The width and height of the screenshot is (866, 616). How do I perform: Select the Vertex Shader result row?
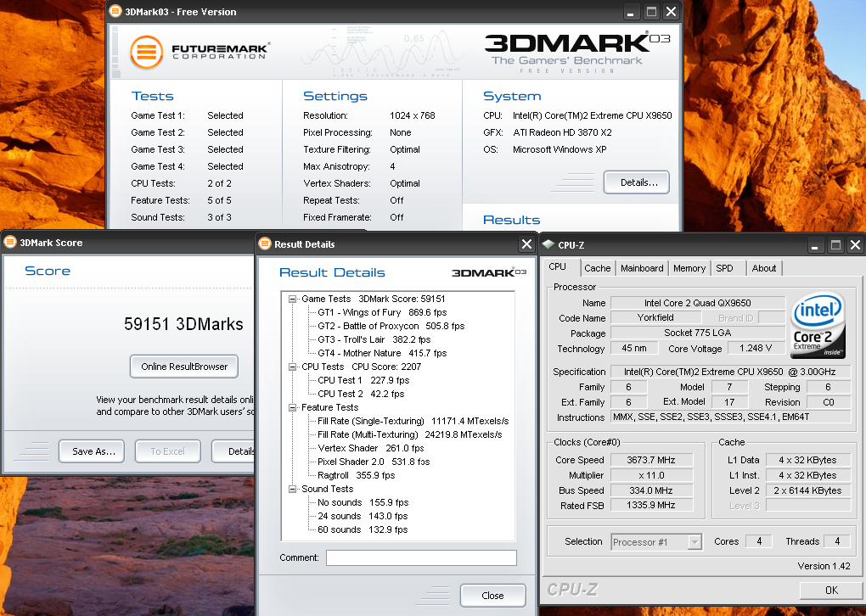tap(371, 448)
